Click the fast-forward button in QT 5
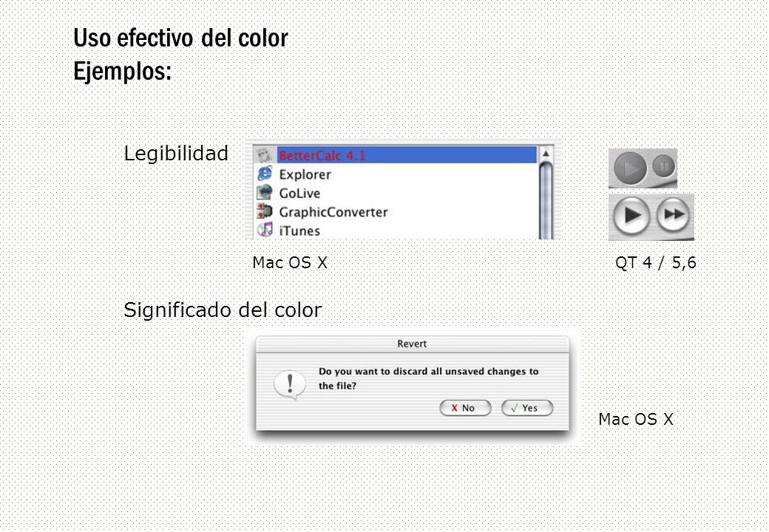 tap(673, 214)
